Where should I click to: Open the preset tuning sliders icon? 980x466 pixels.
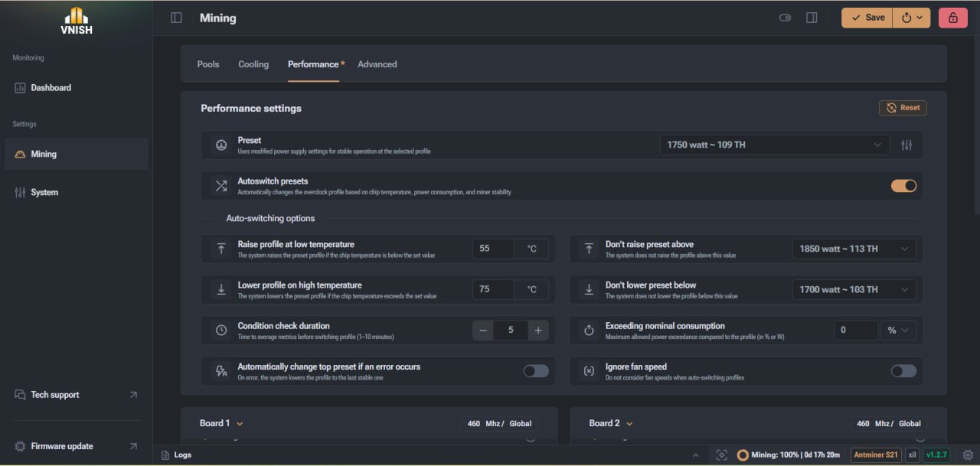[x=906, y=145]
